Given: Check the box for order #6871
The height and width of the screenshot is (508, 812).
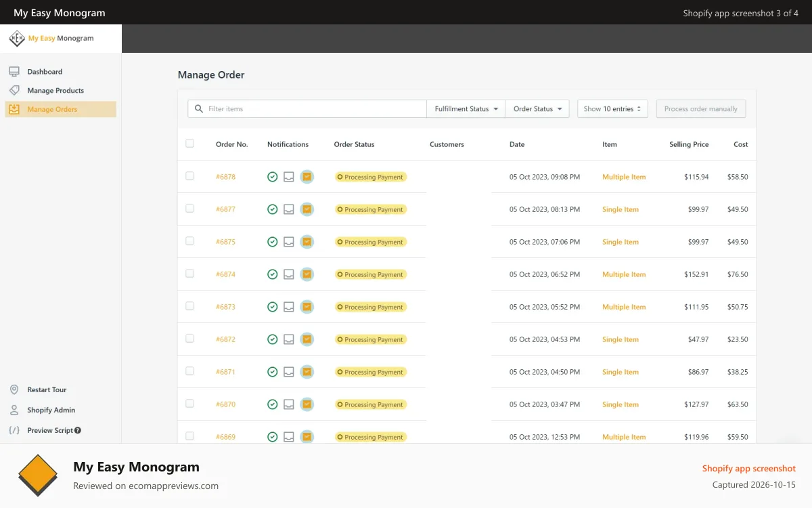Looking at the screenshot, I should 189,371.
